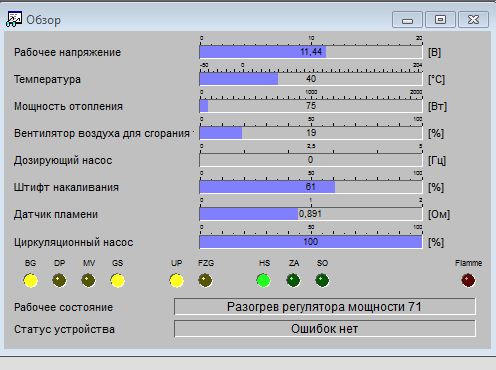This screenshot has width=496, height=370.
Task: Click the 'Штифт накаливания' label
Action: pos(66,187)
